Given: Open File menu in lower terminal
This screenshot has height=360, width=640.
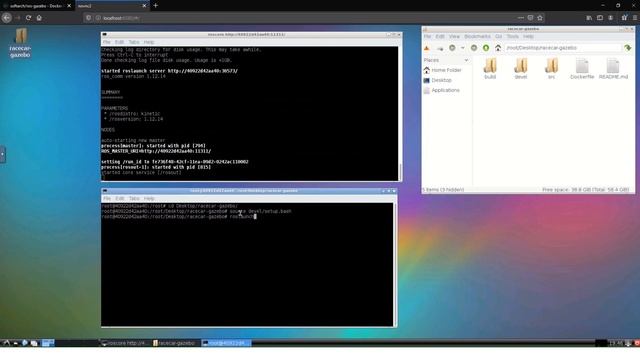Looking at the screenshot, I should point(107,198).
